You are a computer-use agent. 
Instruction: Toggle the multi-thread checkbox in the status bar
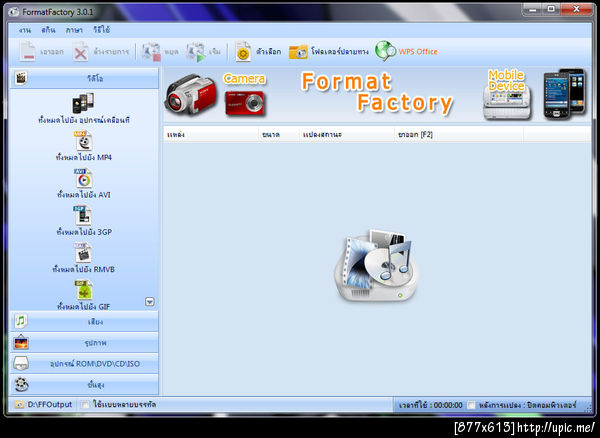point(85,405)
